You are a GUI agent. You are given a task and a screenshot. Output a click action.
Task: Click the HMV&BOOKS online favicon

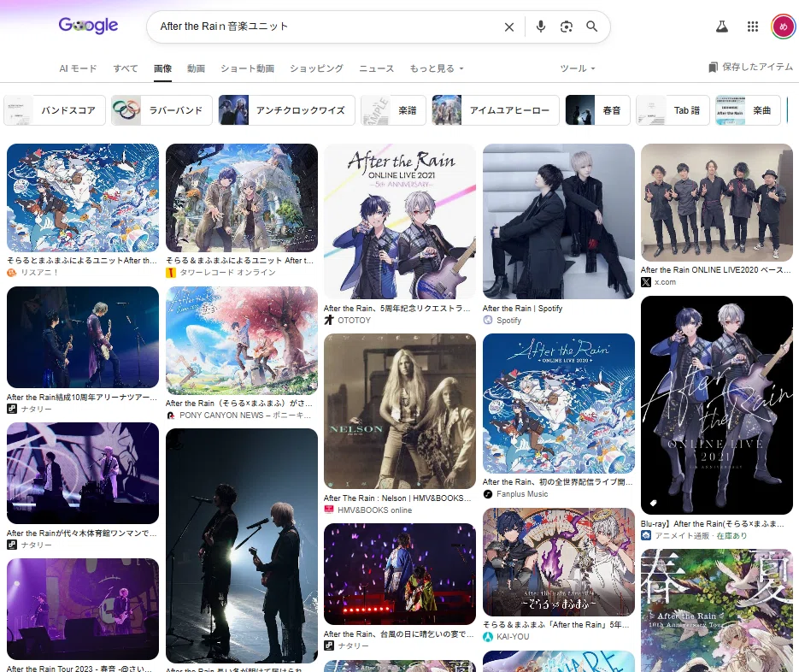(329, 510)
